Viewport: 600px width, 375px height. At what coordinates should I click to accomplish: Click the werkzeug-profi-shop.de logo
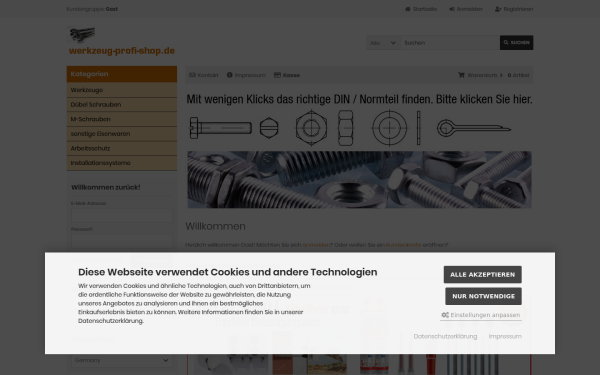coord(121,42)
